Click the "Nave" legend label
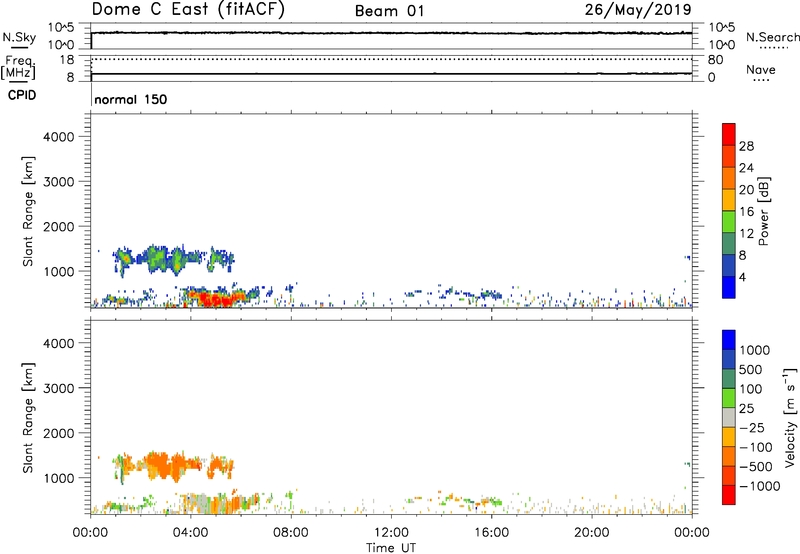Viewport: 800px width, 554px height. click(x=761, y=70)
